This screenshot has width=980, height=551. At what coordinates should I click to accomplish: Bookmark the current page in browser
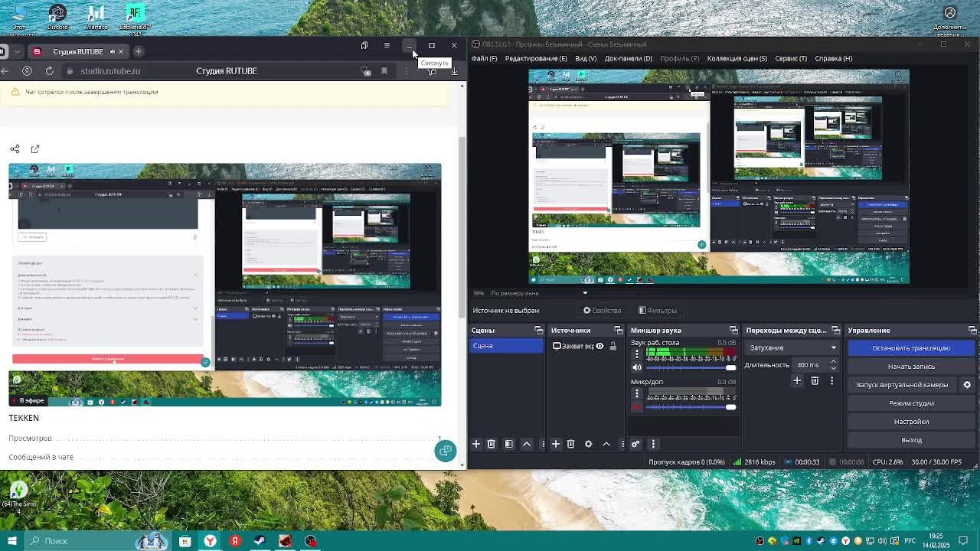pyautogui.click(x=384, y=71)
